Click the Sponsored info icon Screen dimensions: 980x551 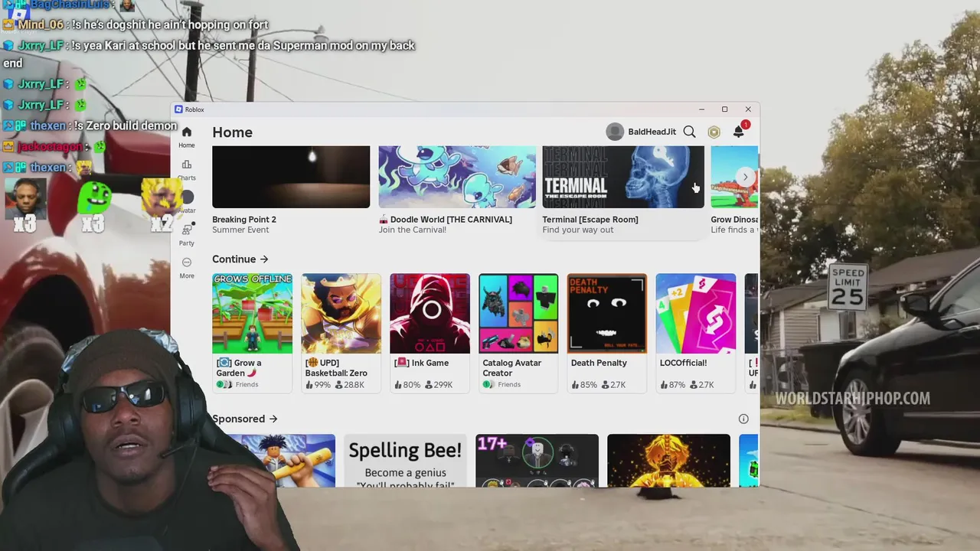743,419
